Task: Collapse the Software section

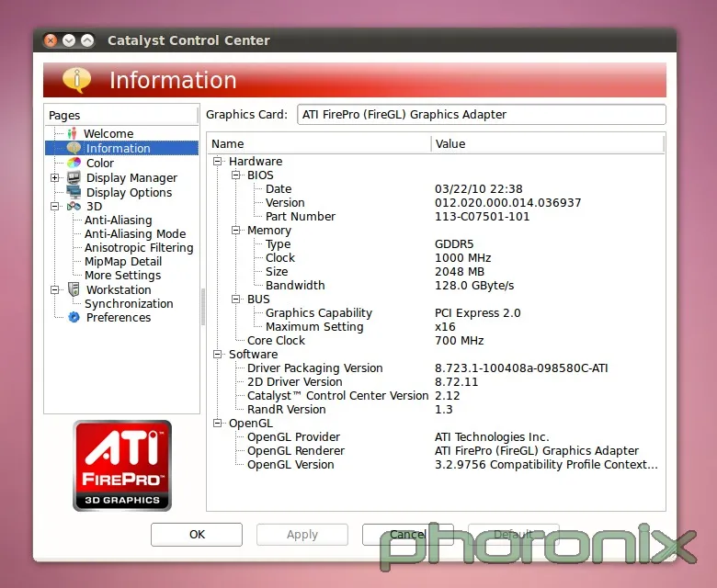Action: click(x=218, y=354)
